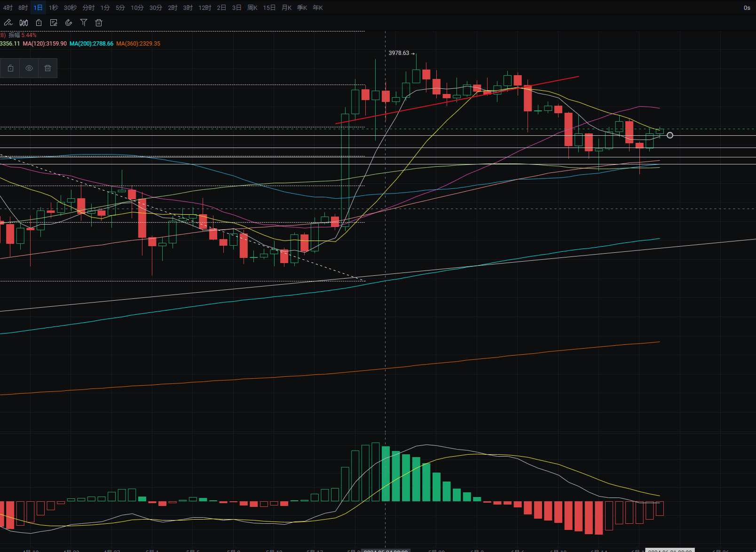The image size is (756, 552).
Task: Click the MA(360):2329.35 indicator label
Action: click(x=138, y=44)
